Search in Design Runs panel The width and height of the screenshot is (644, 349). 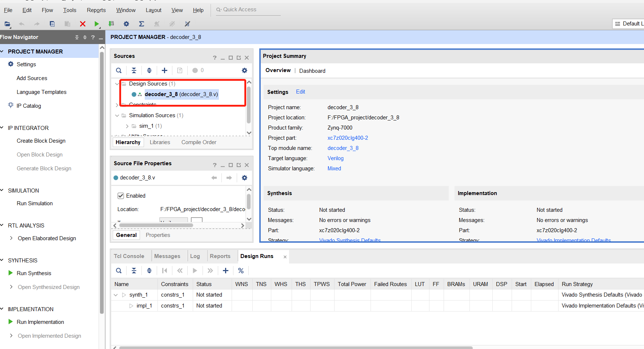click(x=119, y=271)
